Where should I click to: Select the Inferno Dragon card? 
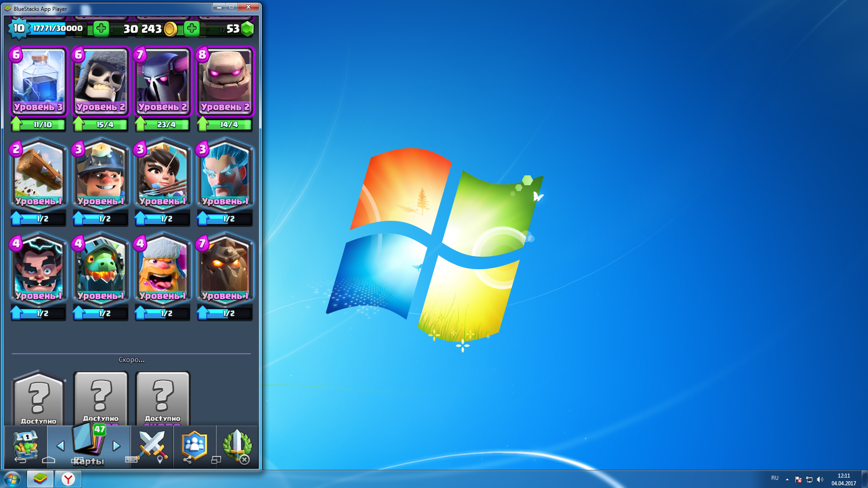click(100, 270)
